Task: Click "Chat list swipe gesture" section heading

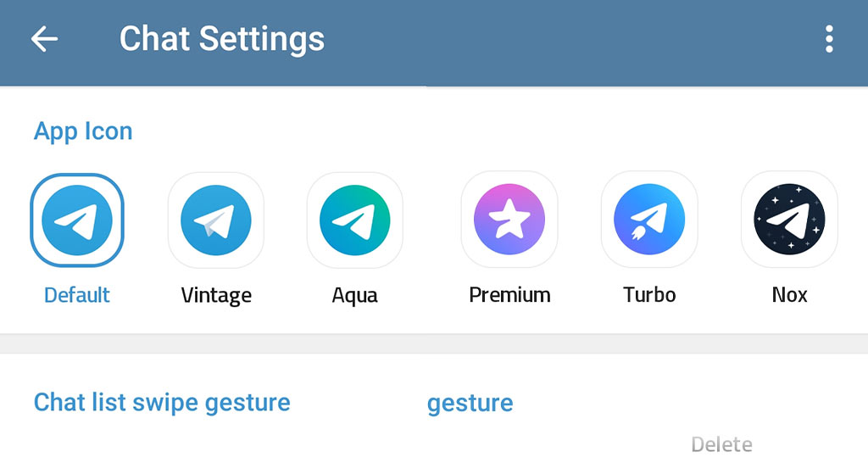Action: [x=162, y=402]
